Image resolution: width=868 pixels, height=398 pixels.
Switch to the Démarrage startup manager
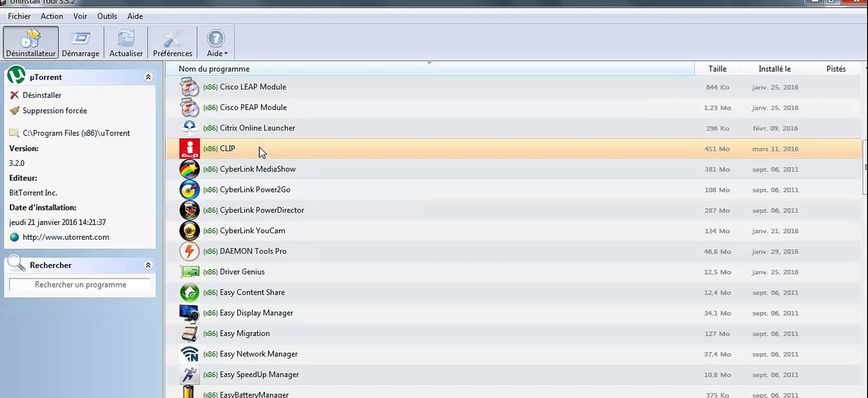click(81, 43)
